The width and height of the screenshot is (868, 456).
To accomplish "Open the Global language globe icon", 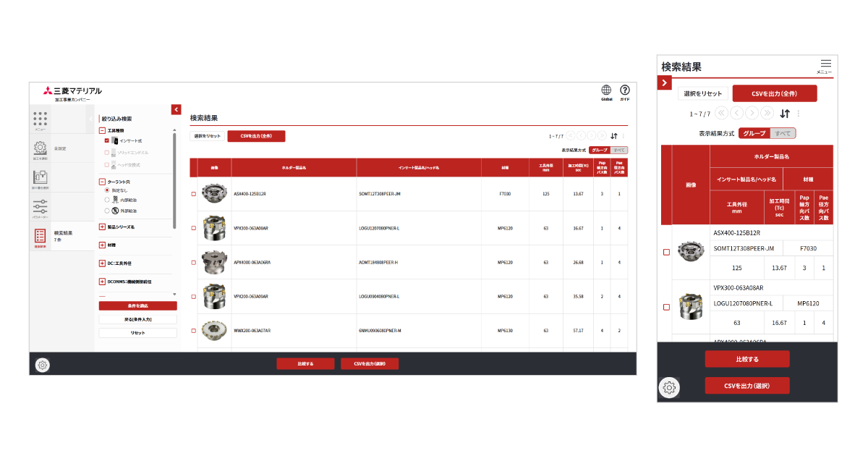I will click(x=606, y=90).
